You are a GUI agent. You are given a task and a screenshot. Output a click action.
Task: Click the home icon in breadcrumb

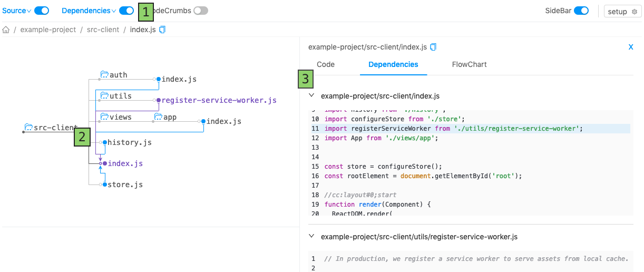(x=6, y=30)
